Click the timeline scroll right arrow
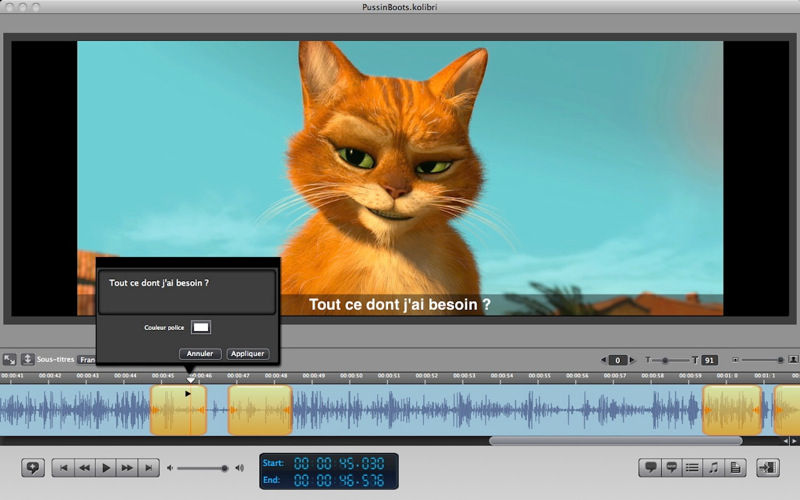Viewport: 800px width, 500px height. pyautogui.click(x=795, y=441)
